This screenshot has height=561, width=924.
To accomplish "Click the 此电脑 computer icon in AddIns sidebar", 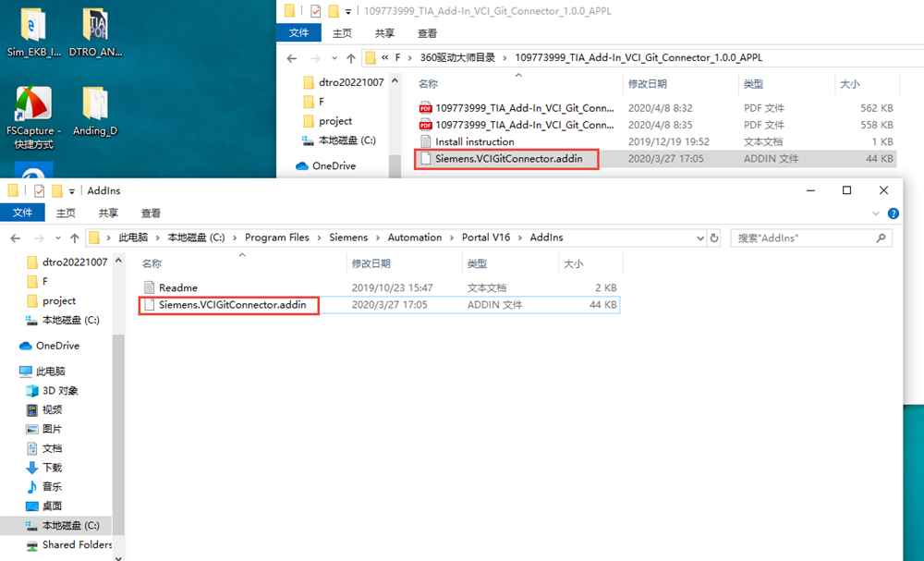I will coord(25,372).
